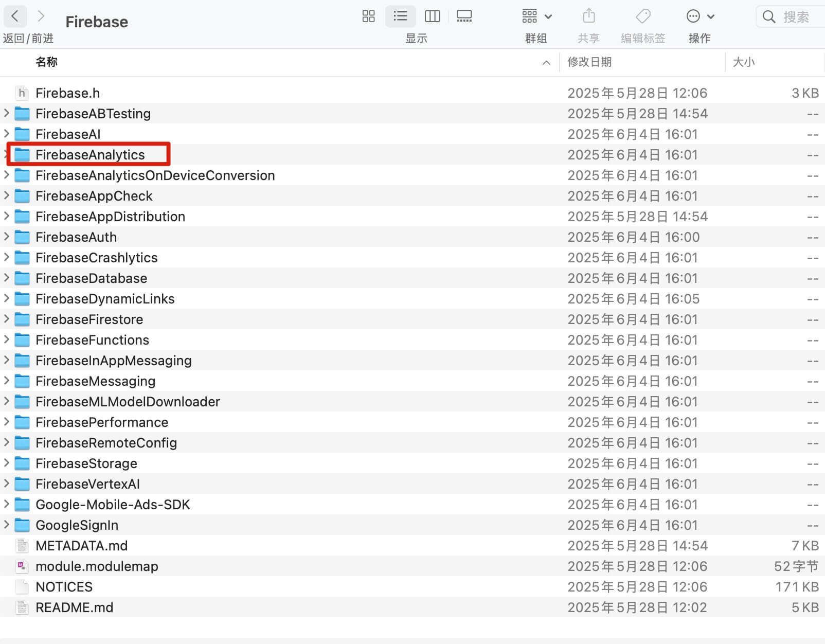The width and height of the screenshot is (825, 644).
Task: Open the actions (操作) menu
Action: [x=700, y=16]
